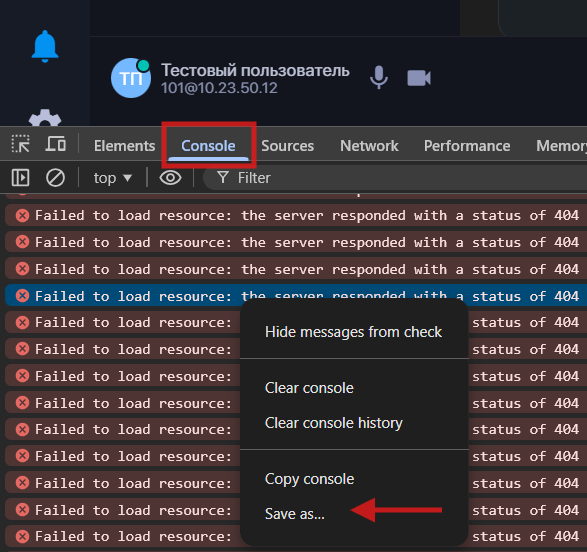Open settings via gear icon in sidebar
Image resolution: width=587 pixels, height=552 pixels.
[x=45, y=118]
